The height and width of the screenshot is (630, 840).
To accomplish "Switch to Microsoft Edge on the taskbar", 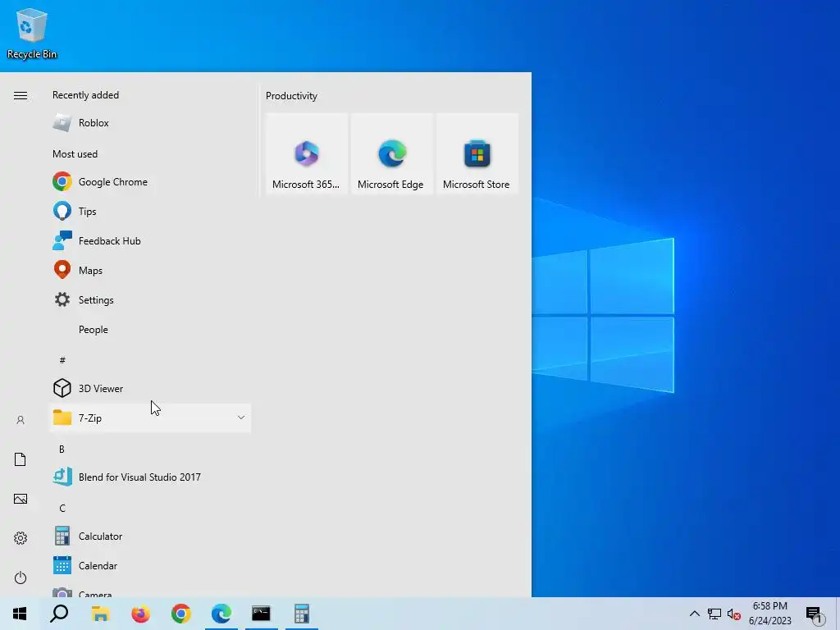I will click(x=221, y=614).
